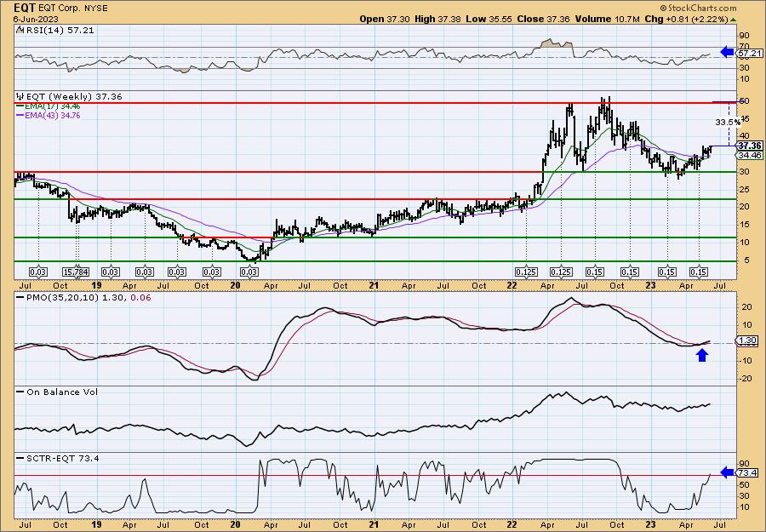The height and width of the screenshot is (532, 766).
Task: Click the 'EMA(43) 34.76' legend text
Action: point(53,116)
